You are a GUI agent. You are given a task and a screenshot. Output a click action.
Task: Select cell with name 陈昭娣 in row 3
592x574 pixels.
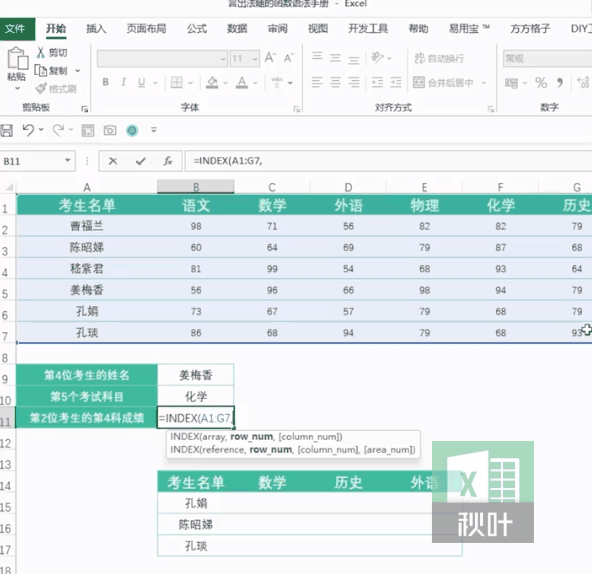87,247
